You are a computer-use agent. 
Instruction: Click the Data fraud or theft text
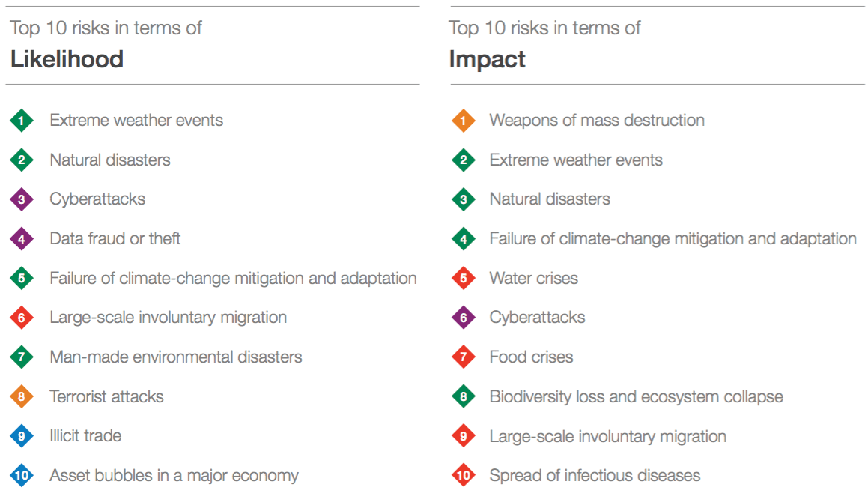click(115, 239)
